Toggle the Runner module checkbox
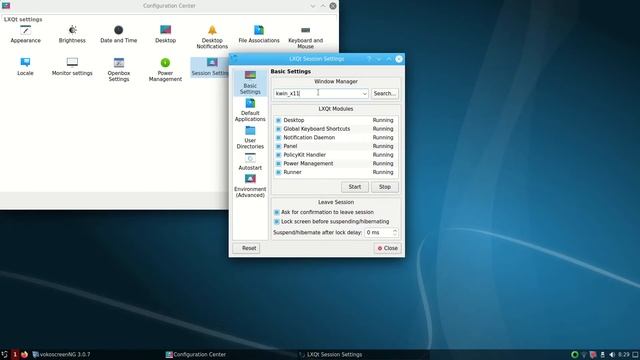The height and width of the screenshot is (360, 640). [278, 172]
